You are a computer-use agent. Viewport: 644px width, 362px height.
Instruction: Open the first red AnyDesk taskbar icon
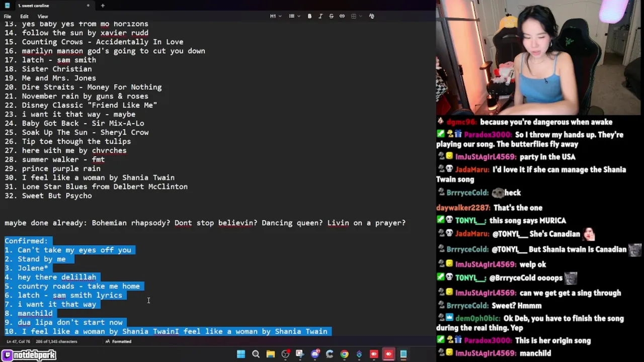coord(374,354)
